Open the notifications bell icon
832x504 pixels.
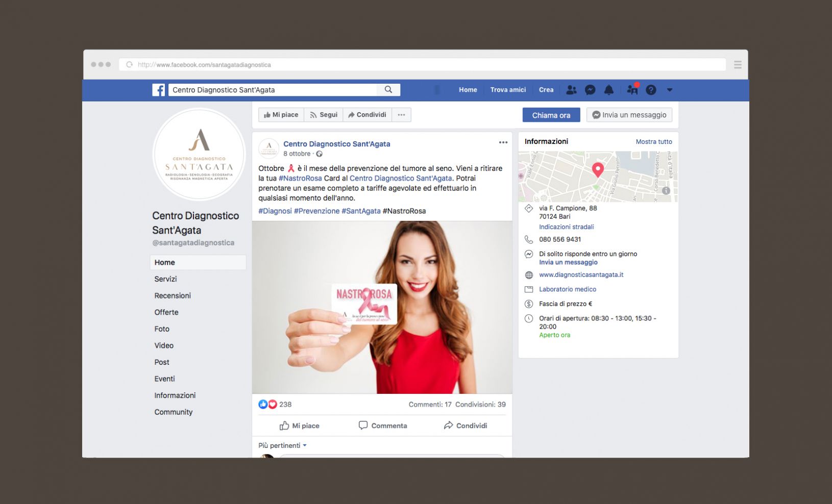pos(609,90)
